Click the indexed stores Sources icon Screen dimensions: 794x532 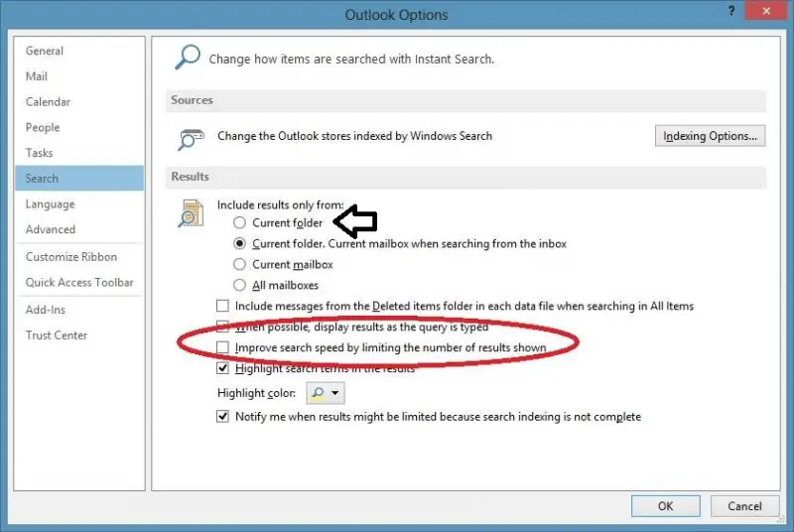click(191, 140)
